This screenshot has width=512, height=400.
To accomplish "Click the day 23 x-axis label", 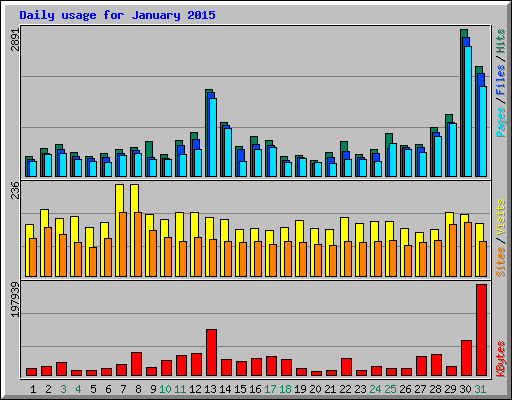I will pyautogui.click(x=360, y=389).
